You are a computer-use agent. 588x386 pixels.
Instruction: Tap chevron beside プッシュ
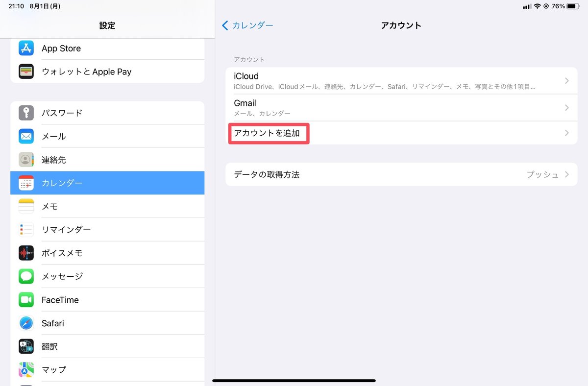567,174
